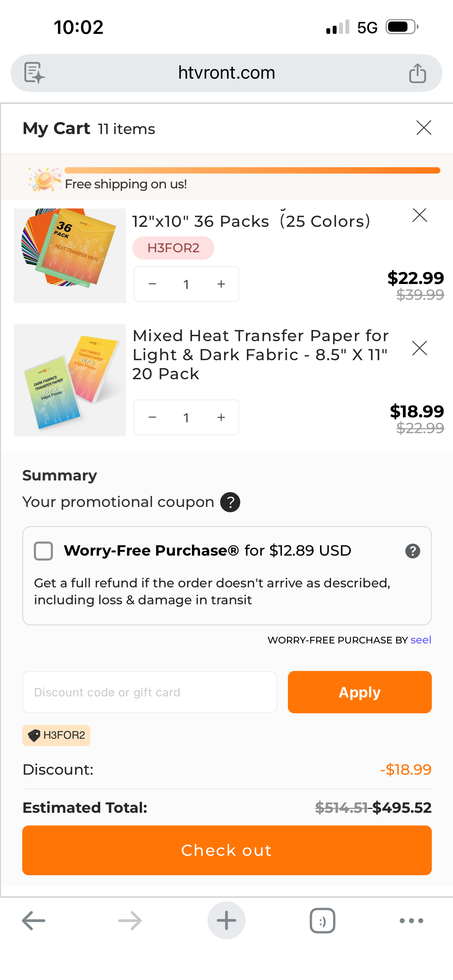The width and height of the screenshot is (453, 980).
Task: Increase quantity of 36 Packs vinyl
Action: tap(221, 284)
